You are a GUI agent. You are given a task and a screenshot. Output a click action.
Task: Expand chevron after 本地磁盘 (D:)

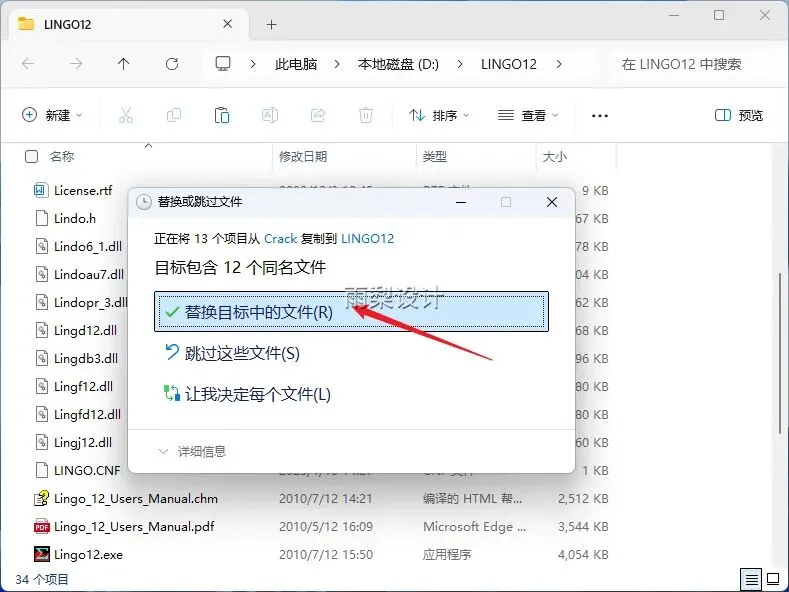(460, 64)
